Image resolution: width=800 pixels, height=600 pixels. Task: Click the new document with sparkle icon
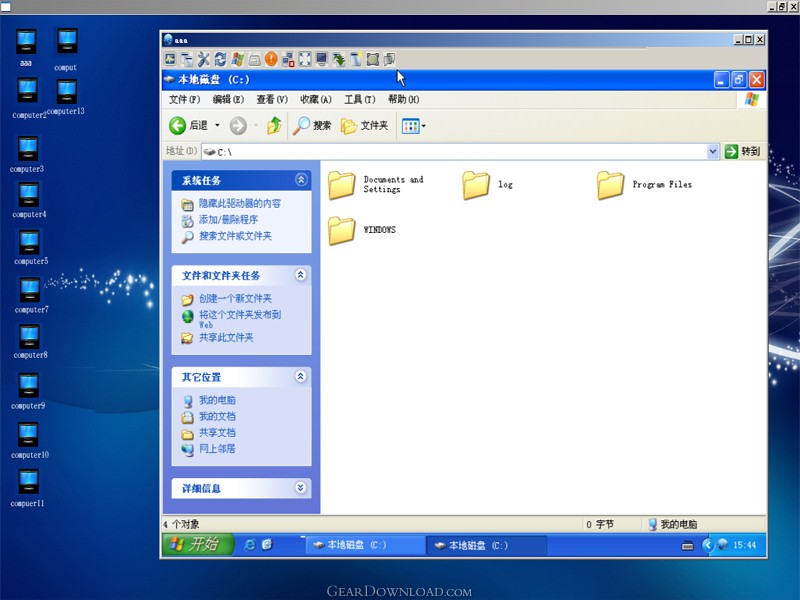pyautogui.click(x=356, y=59)
